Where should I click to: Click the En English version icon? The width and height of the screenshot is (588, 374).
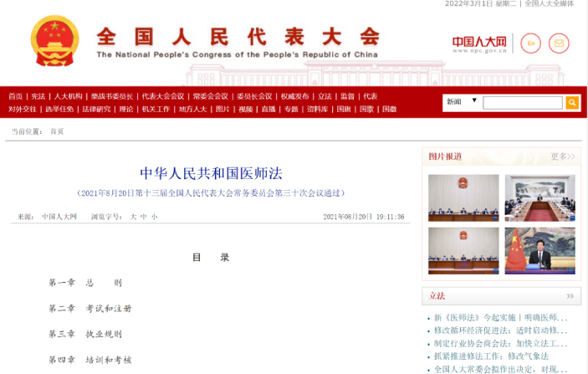(x=530, y=43)
